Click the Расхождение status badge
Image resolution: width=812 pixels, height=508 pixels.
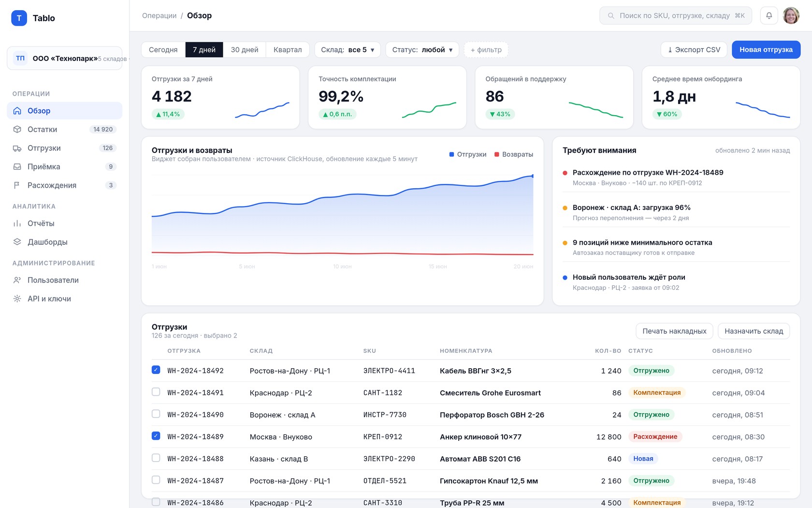655,436
